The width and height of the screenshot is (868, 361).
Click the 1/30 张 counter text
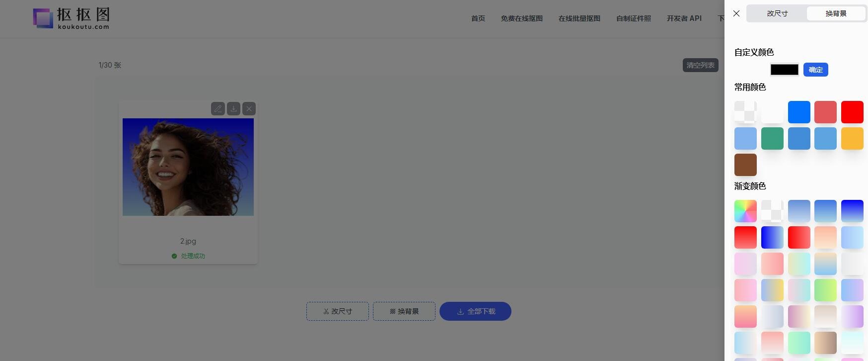pos(110,65)
